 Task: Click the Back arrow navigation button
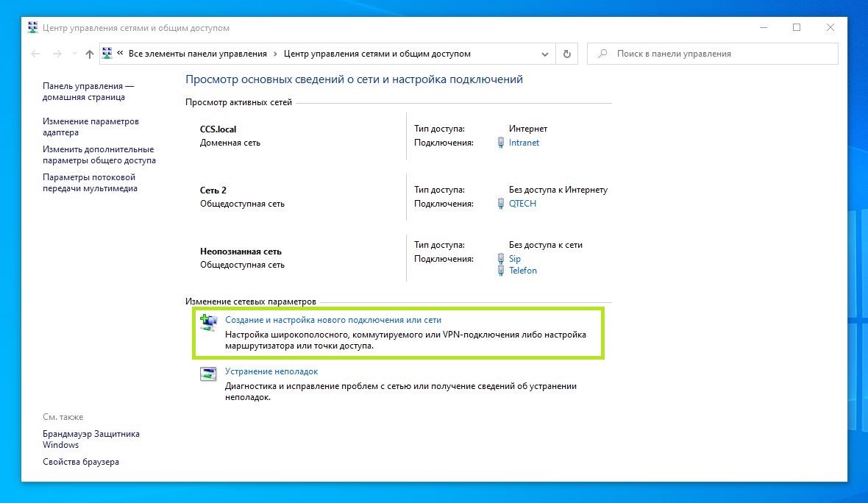(35, 54)
